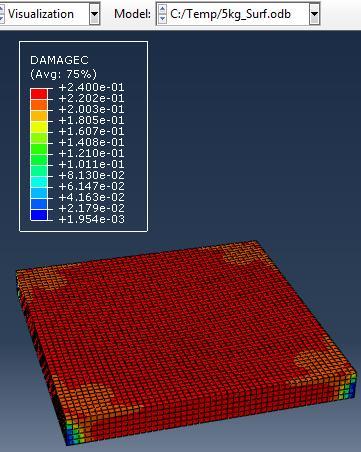This screenshot has height=452, width=361.
Task: Select the Avg: 75% legend text
Action: (x=63, y=74)
